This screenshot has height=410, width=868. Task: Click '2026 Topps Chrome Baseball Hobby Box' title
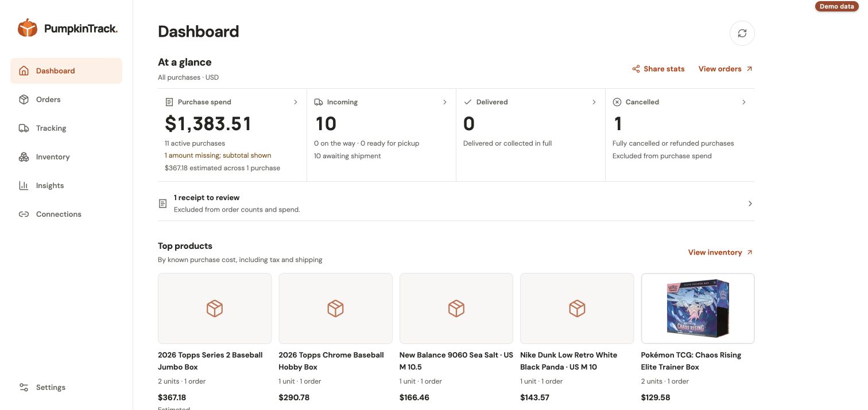pyautogui.click(x=331, y=361)
